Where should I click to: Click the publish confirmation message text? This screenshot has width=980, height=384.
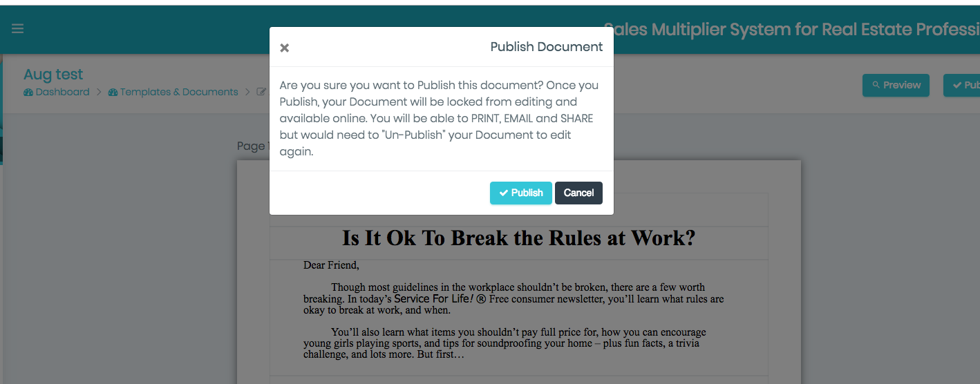click(440, 118)
